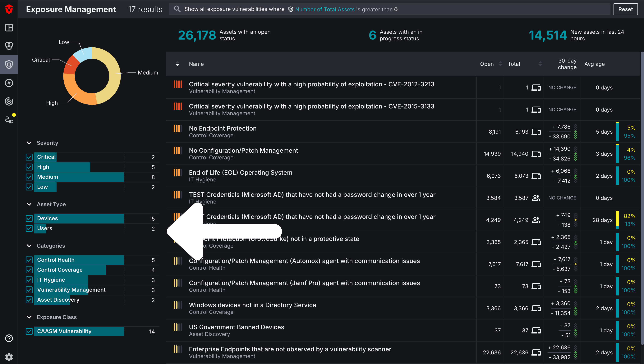Click the Reset button
This screenshot has width=644, height=364.
tap(625, 9)
